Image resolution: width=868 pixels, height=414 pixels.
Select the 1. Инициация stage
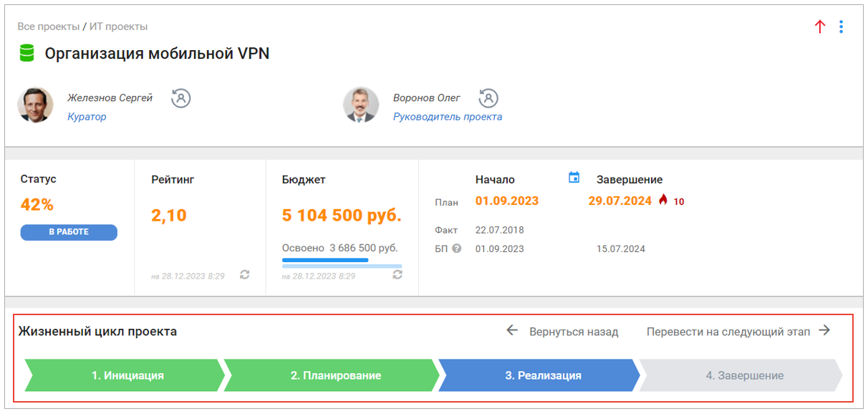[127, 375]
